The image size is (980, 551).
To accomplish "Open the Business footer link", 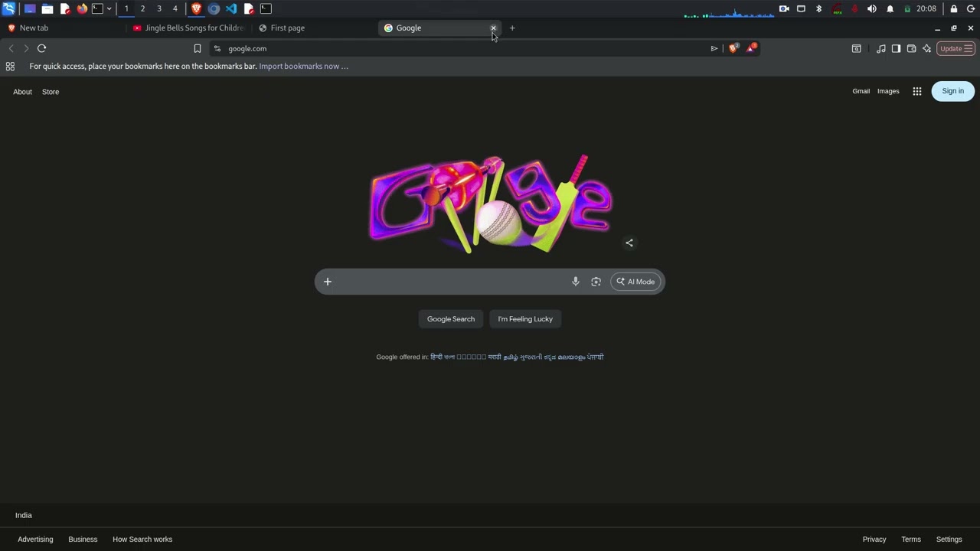I will click(83, 540).
